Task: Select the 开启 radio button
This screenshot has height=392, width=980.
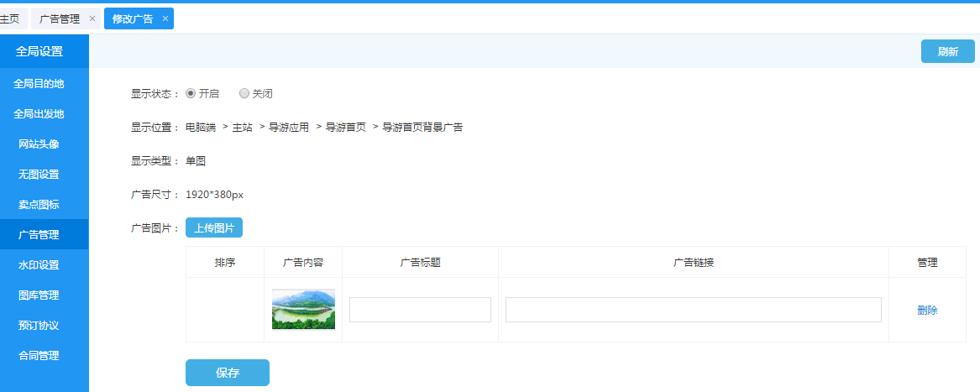Action: (191, 94)
